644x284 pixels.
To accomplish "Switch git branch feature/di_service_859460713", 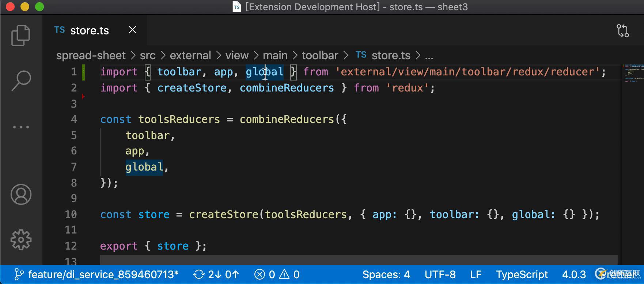I will [97, 274].
